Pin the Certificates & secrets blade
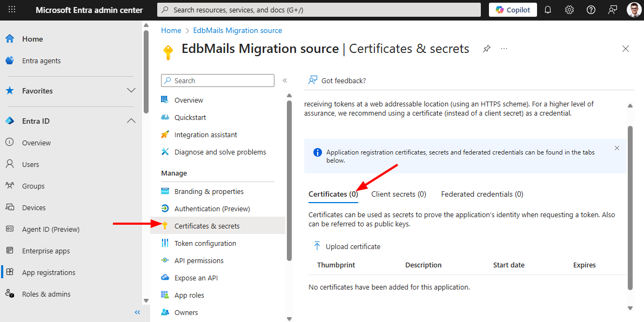 [x=487, y=49]
